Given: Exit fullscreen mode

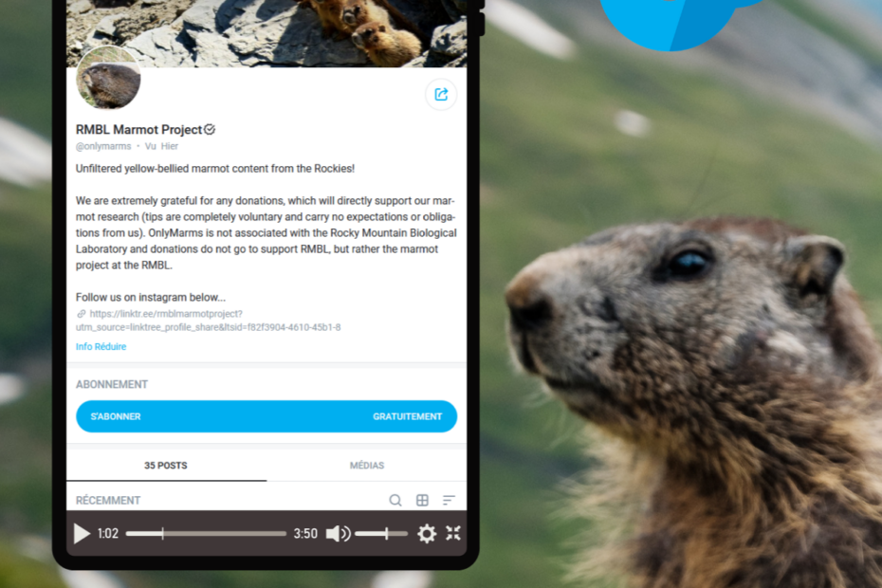Looking at the screenshot, I should pos(453,533).
